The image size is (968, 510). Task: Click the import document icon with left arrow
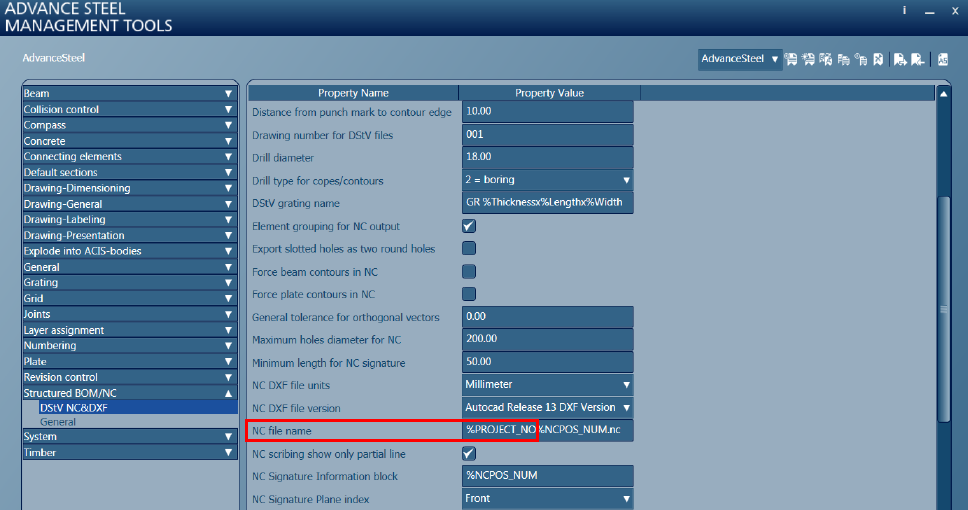point(918,59)
